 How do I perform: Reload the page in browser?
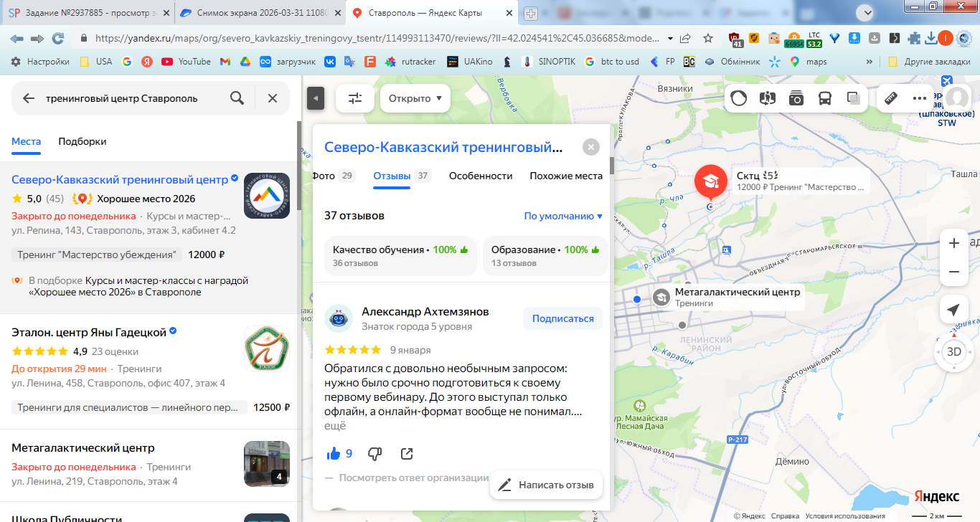coord(58,38)
